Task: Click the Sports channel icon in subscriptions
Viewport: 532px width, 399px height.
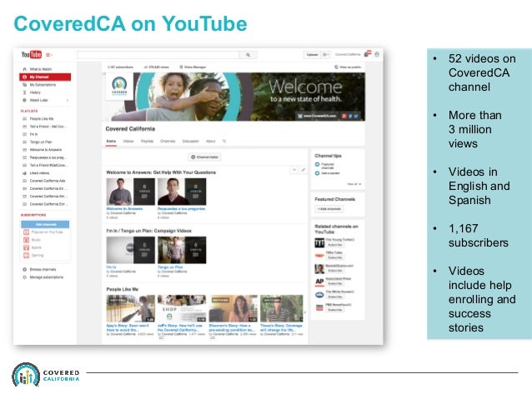Action: 26,247
